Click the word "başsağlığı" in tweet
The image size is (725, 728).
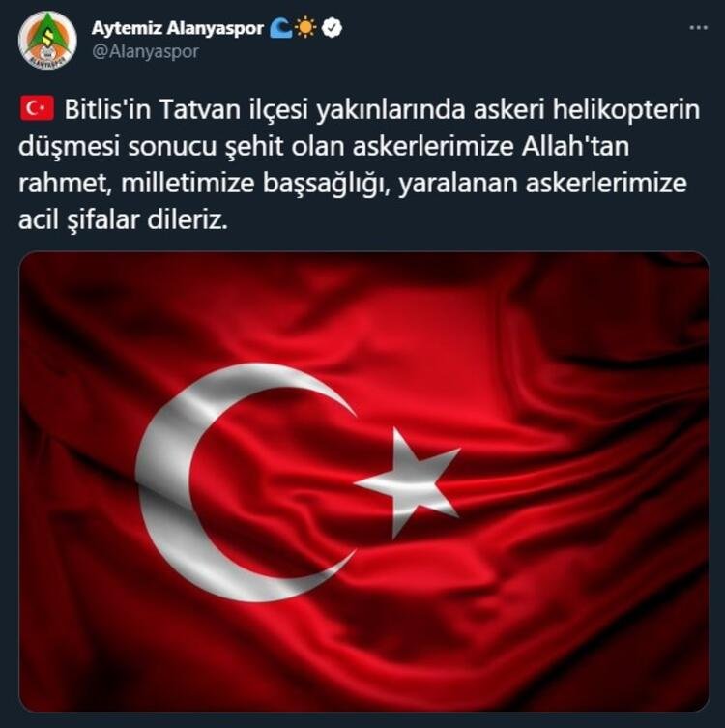327,185
